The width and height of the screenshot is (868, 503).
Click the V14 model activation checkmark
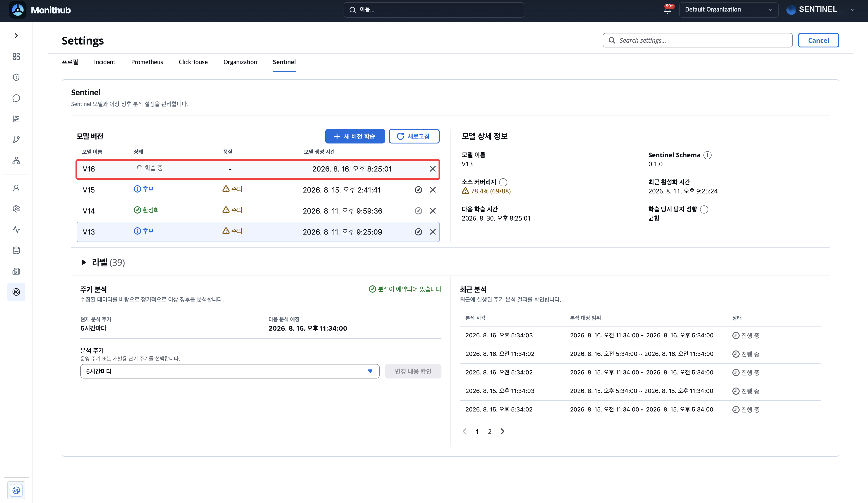coord(418,211)
